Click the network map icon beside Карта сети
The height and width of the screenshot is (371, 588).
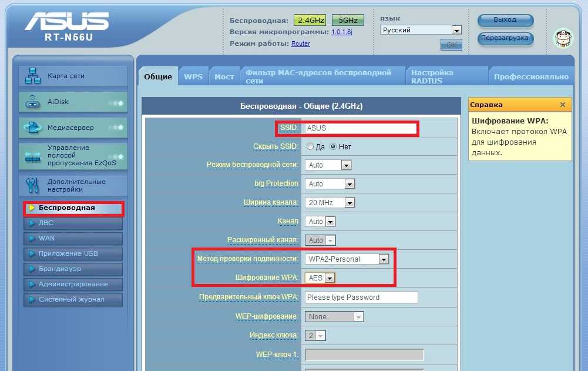[33, 76]
